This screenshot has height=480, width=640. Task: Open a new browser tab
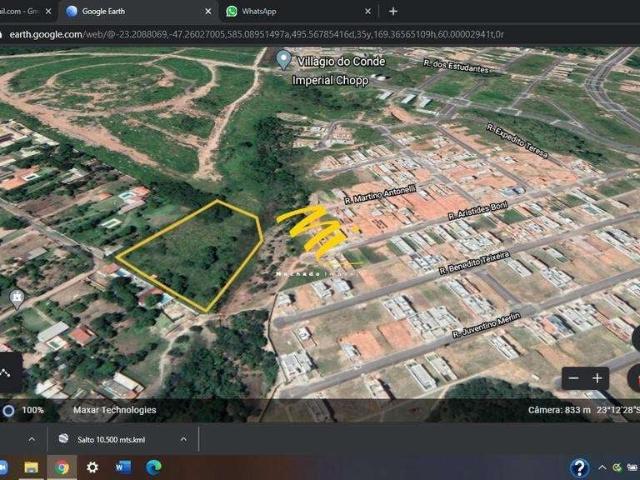click(393, 11)
